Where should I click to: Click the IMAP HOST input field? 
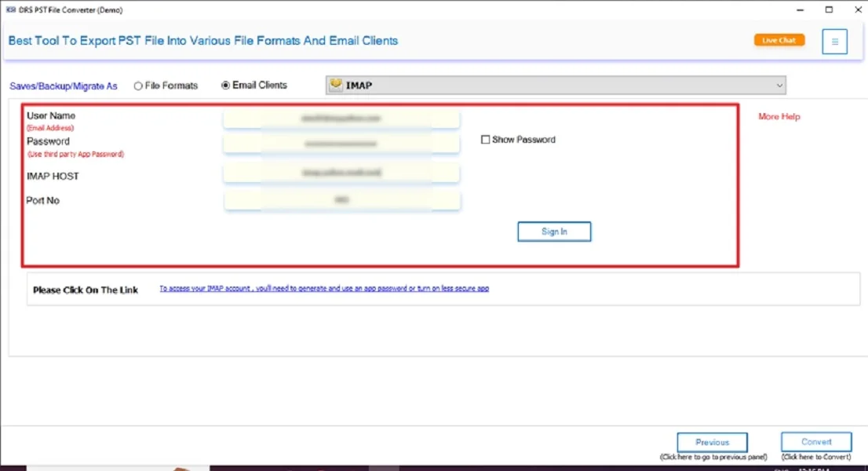point(341,172)
